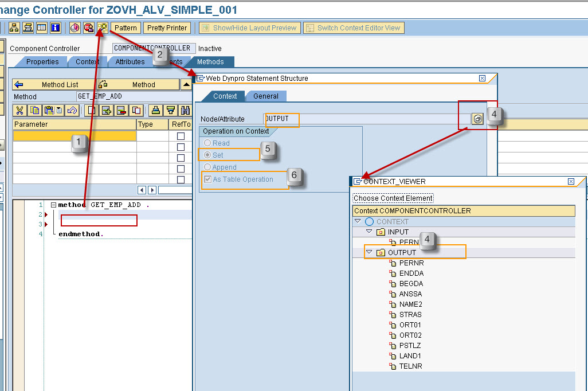588x391 pixels.
Task: Select the Read radio button
Action: 207,143
